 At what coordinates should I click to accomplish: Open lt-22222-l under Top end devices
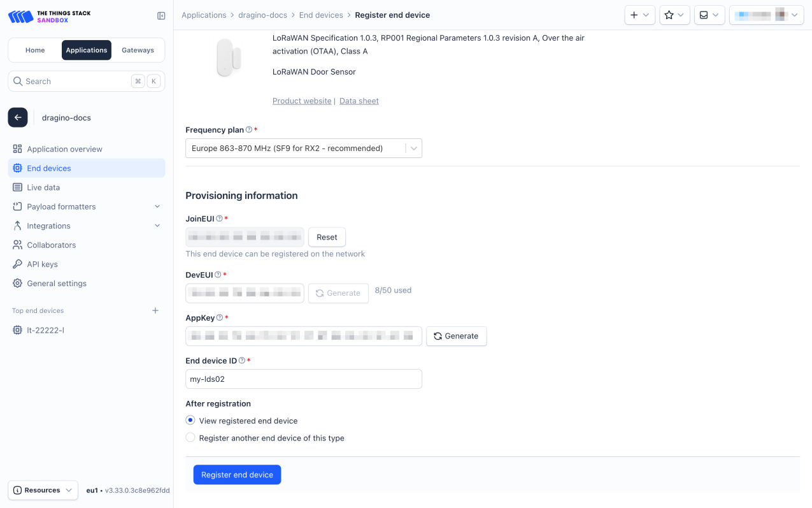pos(87,330)
